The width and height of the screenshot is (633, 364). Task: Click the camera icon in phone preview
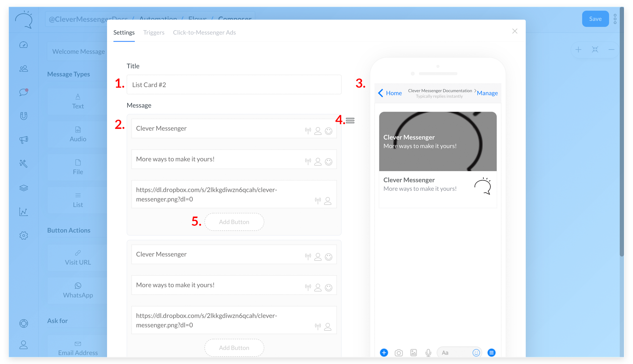pyautogui.click(x=399, y=352)
